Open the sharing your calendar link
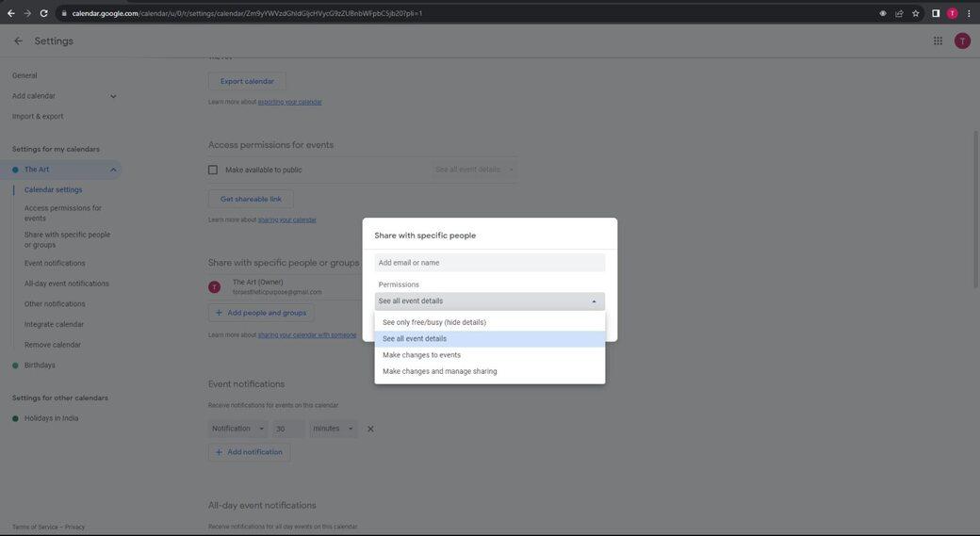Screen dimensions: 980x536 [x=286, y=219]
